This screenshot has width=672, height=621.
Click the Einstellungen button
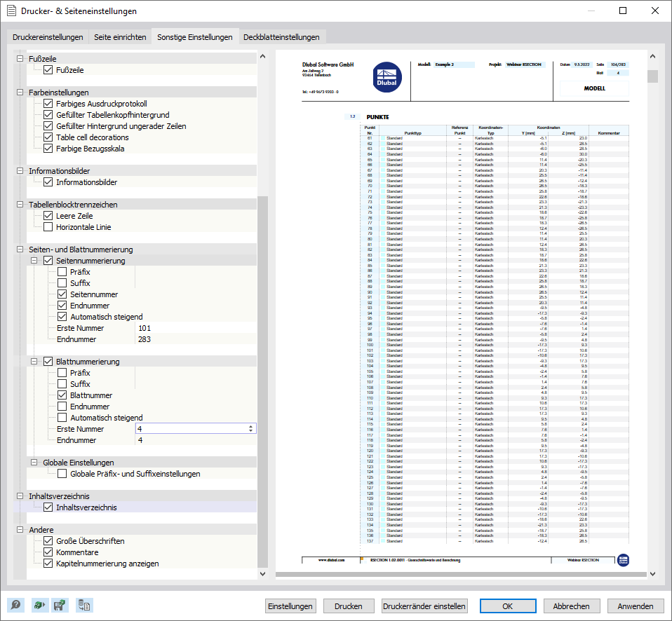pos(290,606)
